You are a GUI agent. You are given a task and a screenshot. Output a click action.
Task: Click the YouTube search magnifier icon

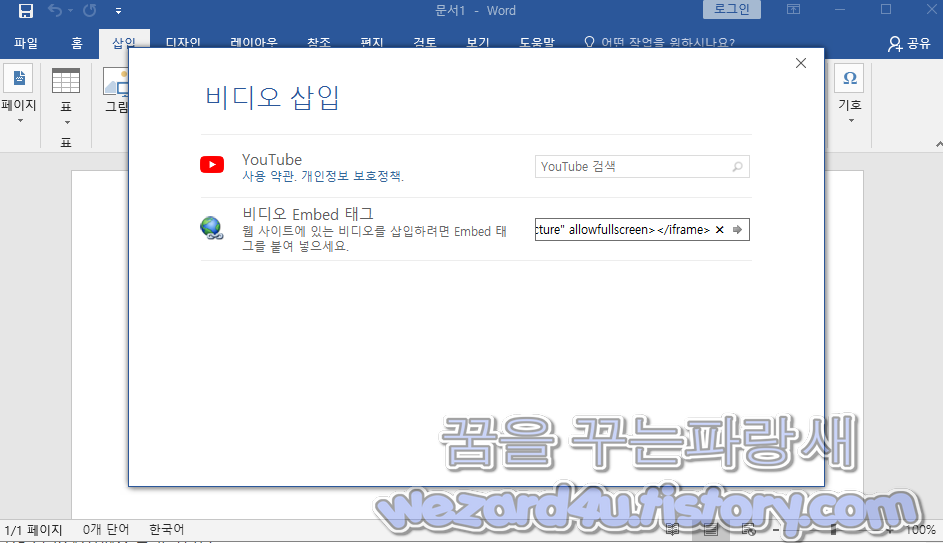tap(737, 167)
